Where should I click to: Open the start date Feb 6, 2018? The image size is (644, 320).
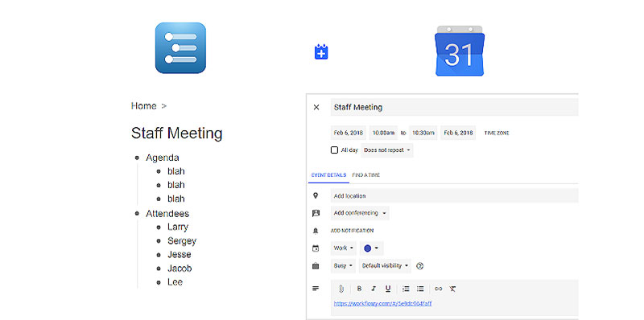pyautogui.click(x=349, y=133)
